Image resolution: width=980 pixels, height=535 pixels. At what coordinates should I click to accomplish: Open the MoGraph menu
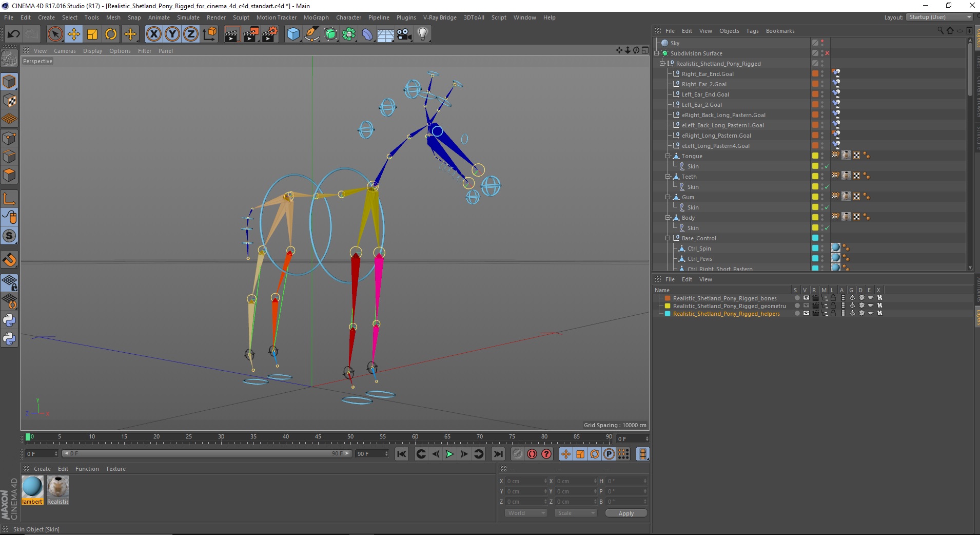pos(316,17)
